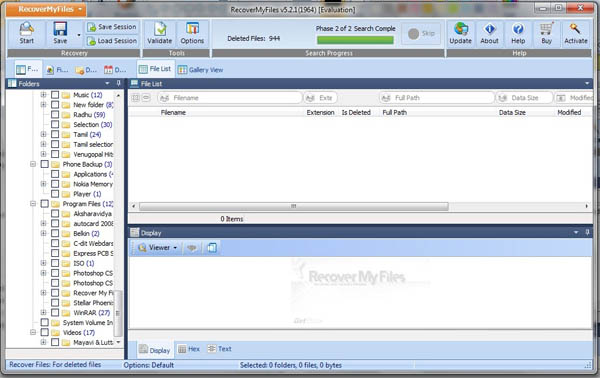The image size is (600, 378).
Task: Tick the Tamil folder checkbox
Action: pos(55,134)
